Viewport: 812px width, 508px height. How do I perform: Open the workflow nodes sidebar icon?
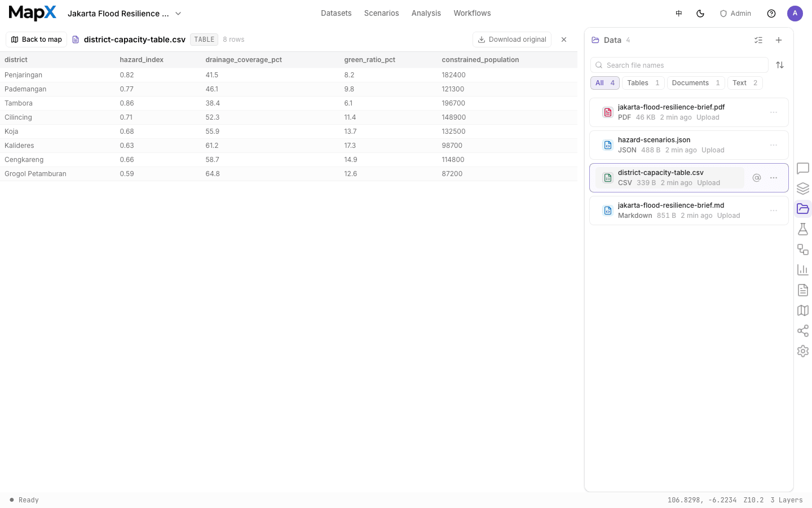tap(803, 249)
